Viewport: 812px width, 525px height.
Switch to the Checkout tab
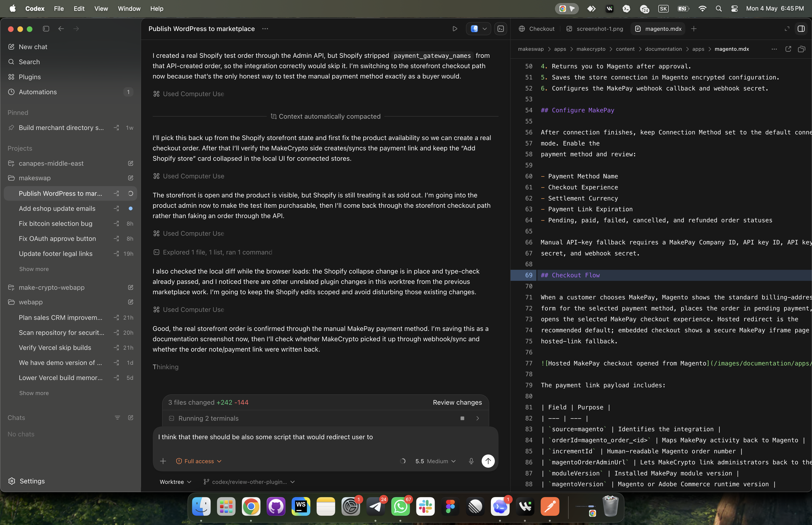tap(537, 29)
